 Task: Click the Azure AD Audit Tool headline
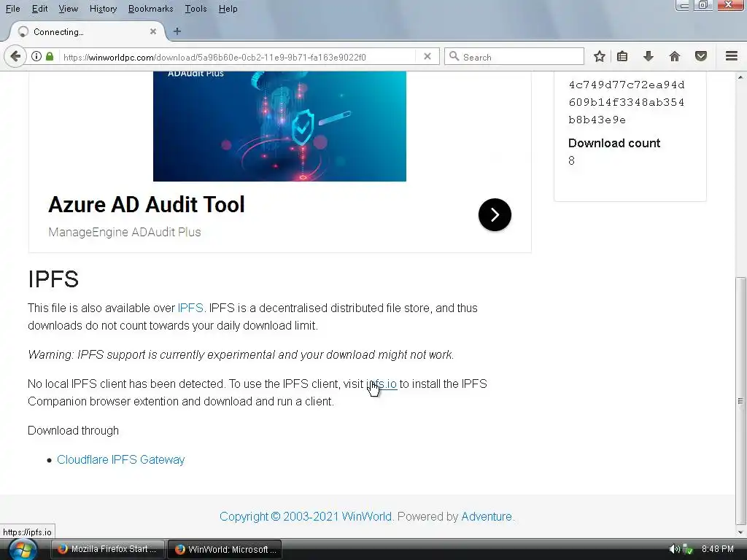pyautogui.click(x=146, y=205)
